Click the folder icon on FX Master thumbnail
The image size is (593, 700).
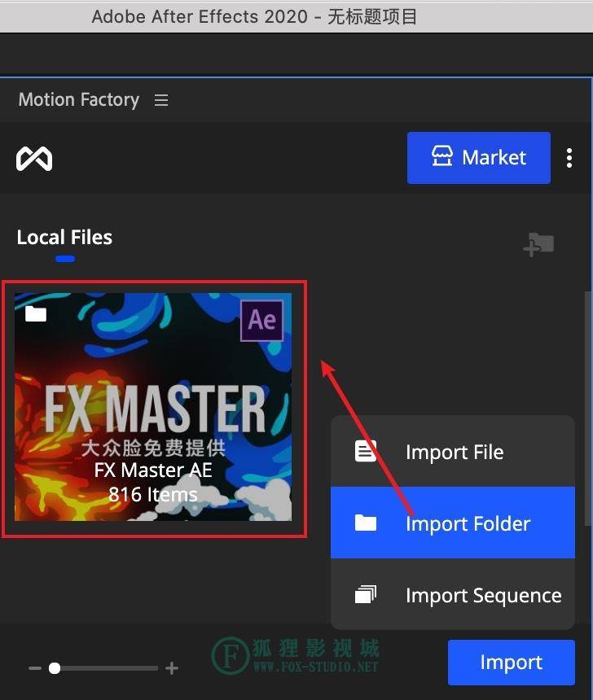coord(36,314)
